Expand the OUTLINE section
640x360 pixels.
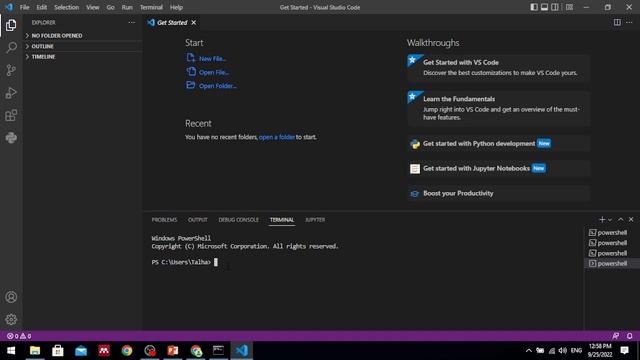(x=82, y=46)
